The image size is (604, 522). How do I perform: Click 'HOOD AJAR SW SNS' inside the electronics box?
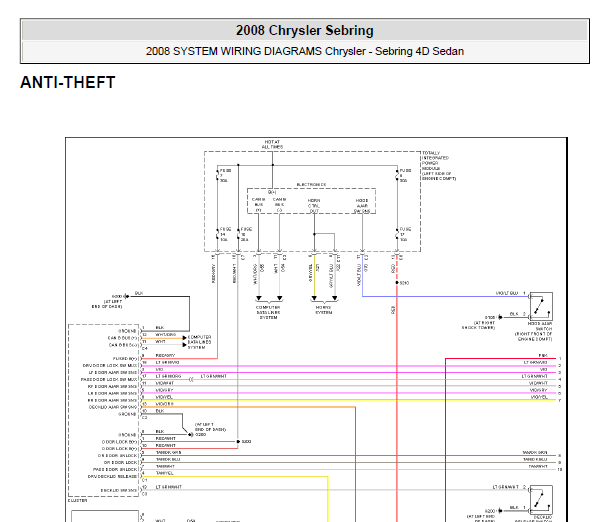point(362,206)
